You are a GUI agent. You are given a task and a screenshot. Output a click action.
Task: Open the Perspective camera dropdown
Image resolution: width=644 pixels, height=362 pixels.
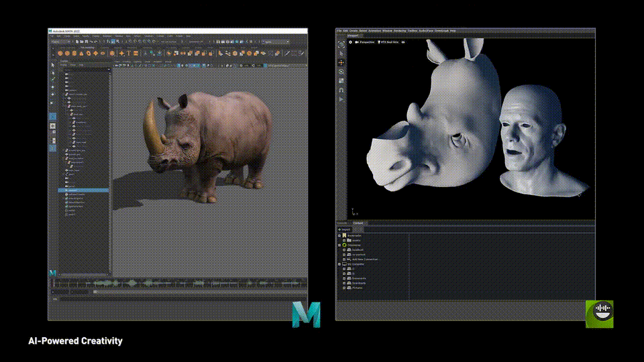365,42
